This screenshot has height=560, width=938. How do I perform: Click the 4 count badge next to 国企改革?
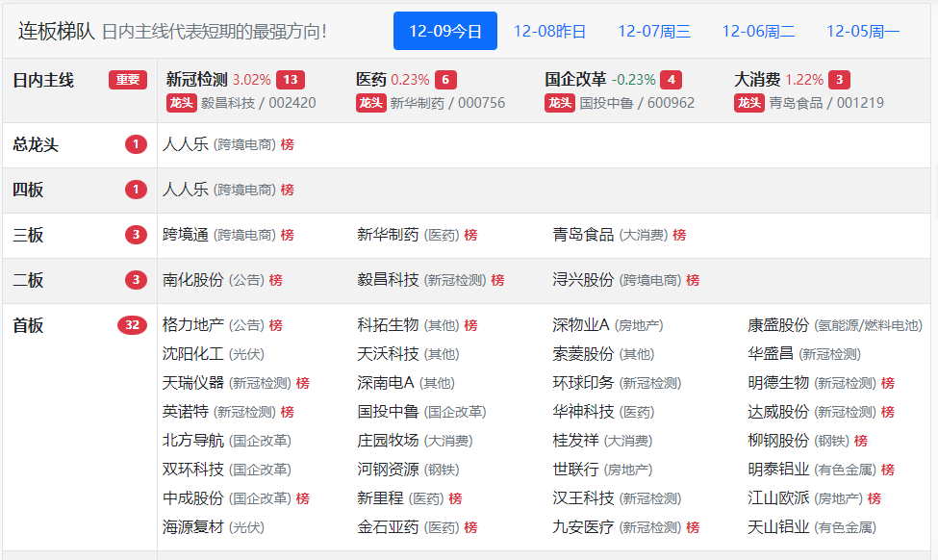(x=672, y=80)
